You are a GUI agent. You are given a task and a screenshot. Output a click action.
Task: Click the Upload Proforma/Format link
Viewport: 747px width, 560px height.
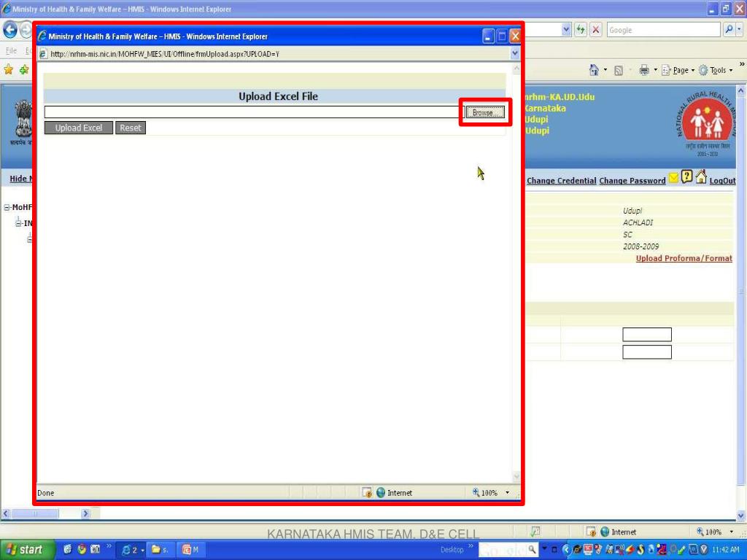[684, 258]
